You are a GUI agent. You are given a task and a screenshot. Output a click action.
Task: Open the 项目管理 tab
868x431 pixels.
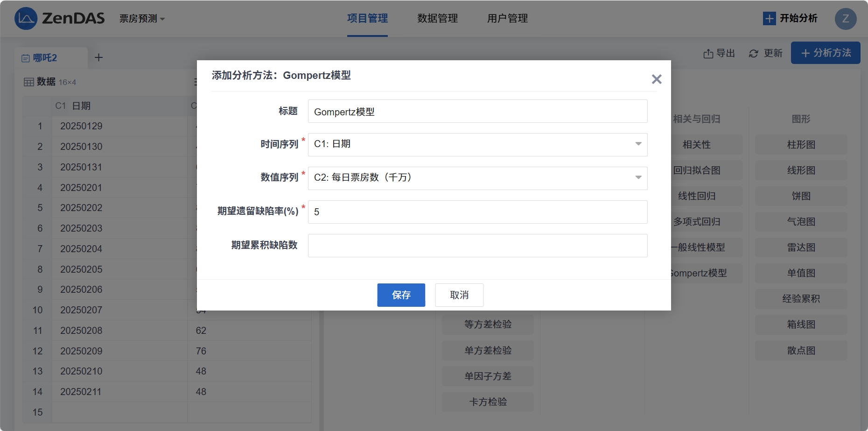click(367, 19)
